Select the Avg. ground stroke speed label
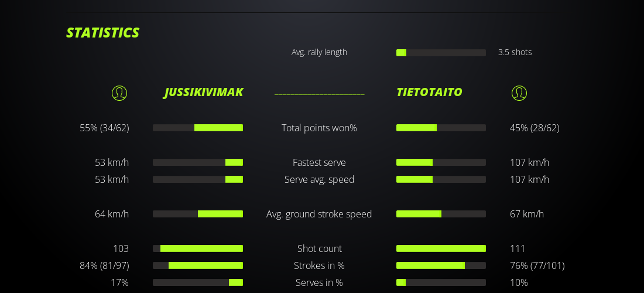This screenshot has width=644, height=293. click(x=319, y=214)
